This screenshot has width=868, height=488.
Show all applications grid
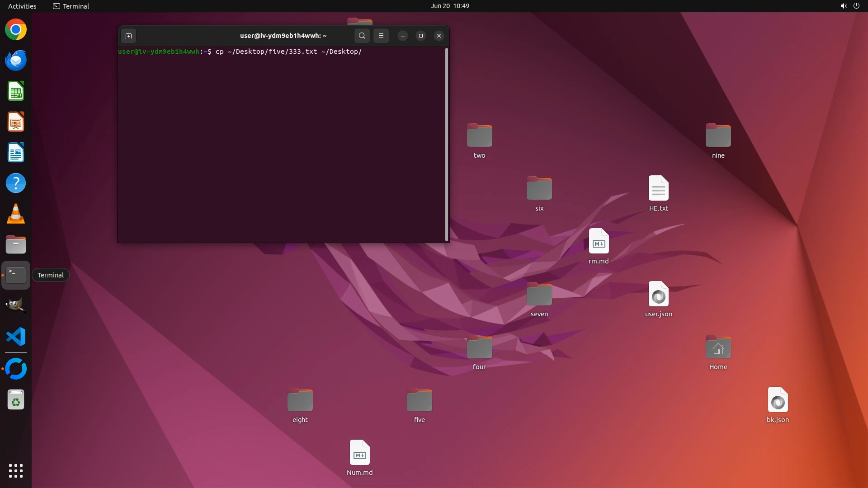point(16,470)
